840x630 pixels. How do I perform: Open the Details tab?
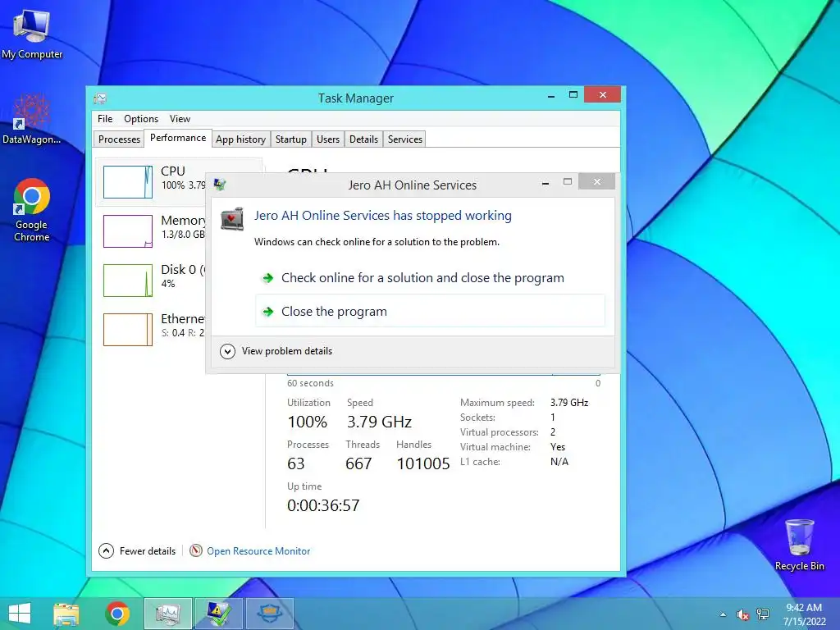363,139
